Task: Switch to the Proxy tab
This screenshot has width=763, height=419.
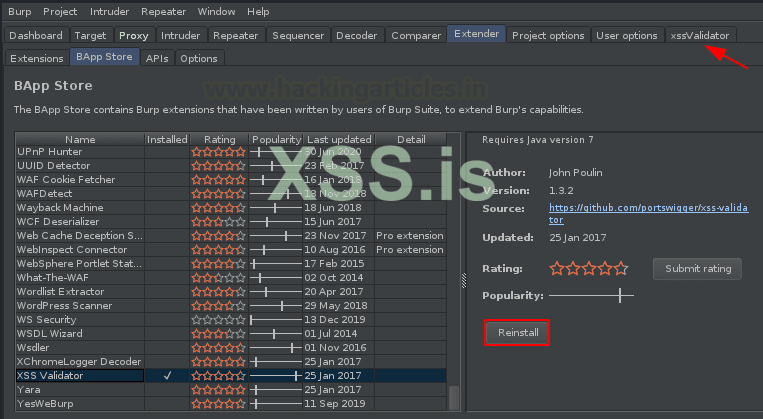Action: click(x=133, y=36)
